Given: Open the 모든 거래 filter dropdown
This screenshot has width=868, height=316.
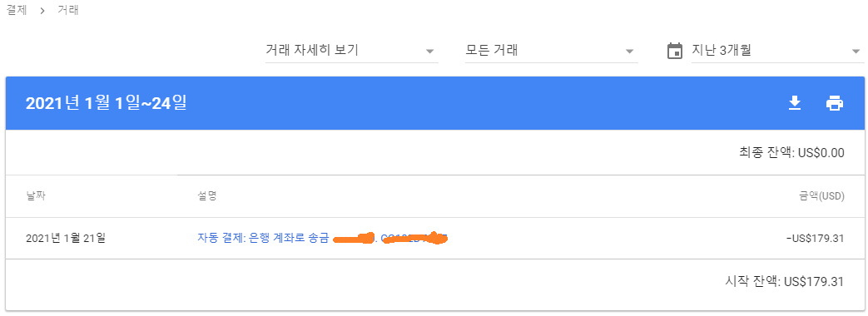Looking at the screenshot, I should click(x=552, y=51).
